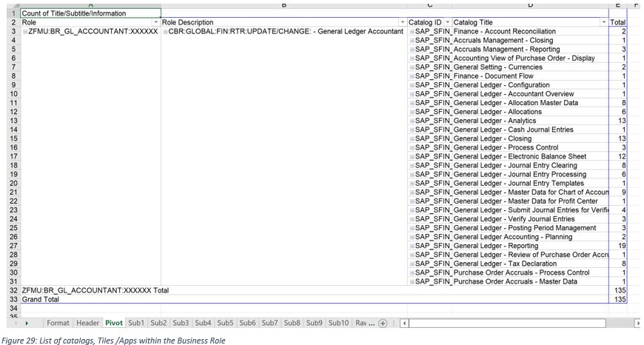Click the horizontal scrollbar left arrow

[x=405, y=324]
